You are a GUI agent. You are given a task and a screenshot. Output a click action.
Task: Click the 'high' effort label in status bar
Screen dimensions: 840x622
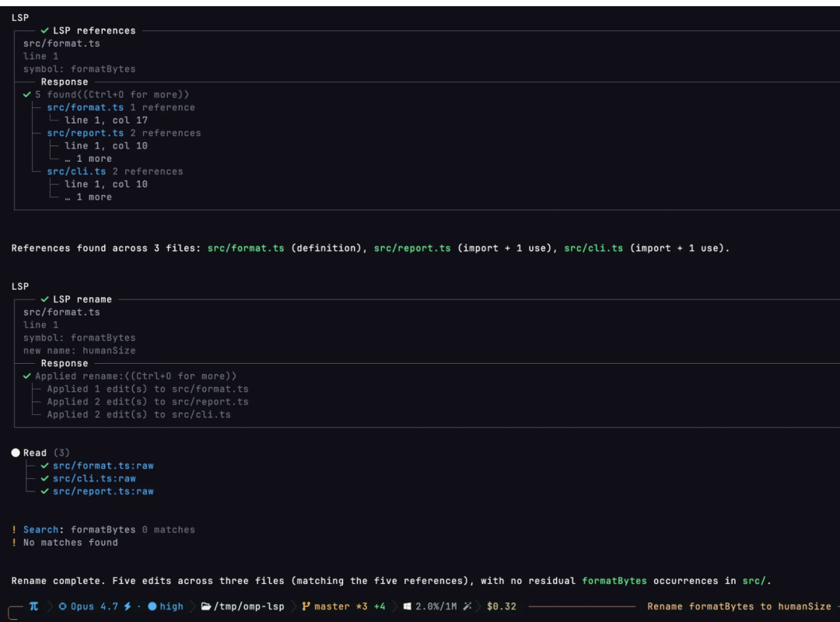pos(171,606)
